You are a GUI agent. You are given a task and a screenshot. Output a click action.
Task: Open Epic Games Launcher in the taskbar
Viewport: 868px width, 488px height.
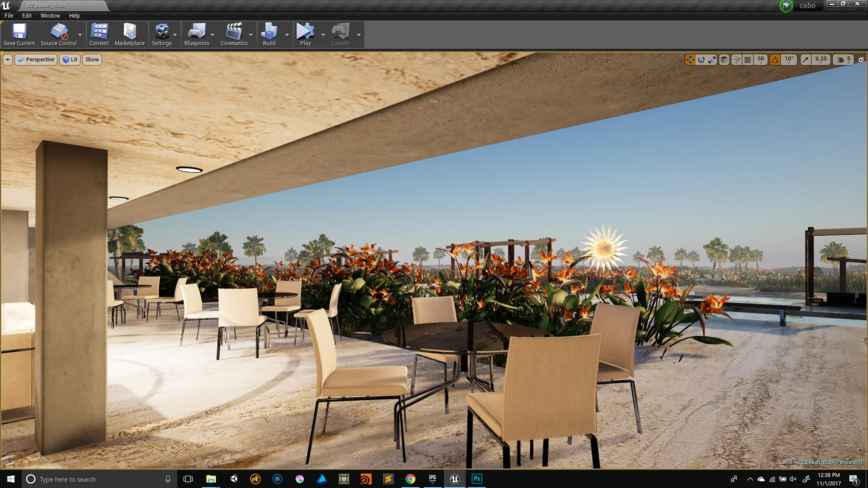(x=433, y=479)
